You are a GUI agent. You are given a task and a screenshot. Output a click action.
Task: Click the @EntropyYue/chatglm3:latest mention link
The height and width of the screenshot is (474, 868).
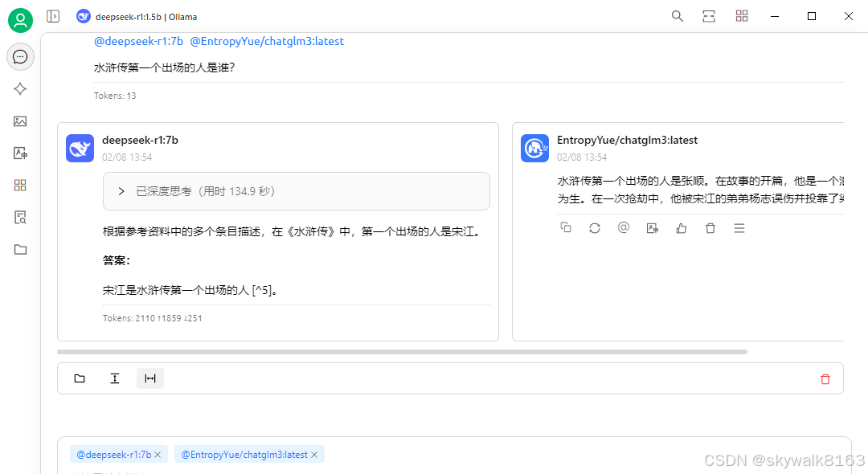[x=267, y=42]
